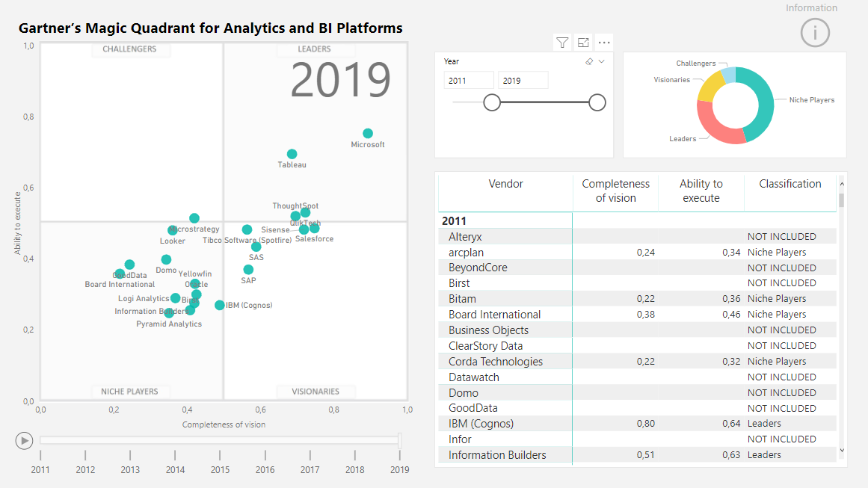Select the right handle of Year slider

(597, 102)
